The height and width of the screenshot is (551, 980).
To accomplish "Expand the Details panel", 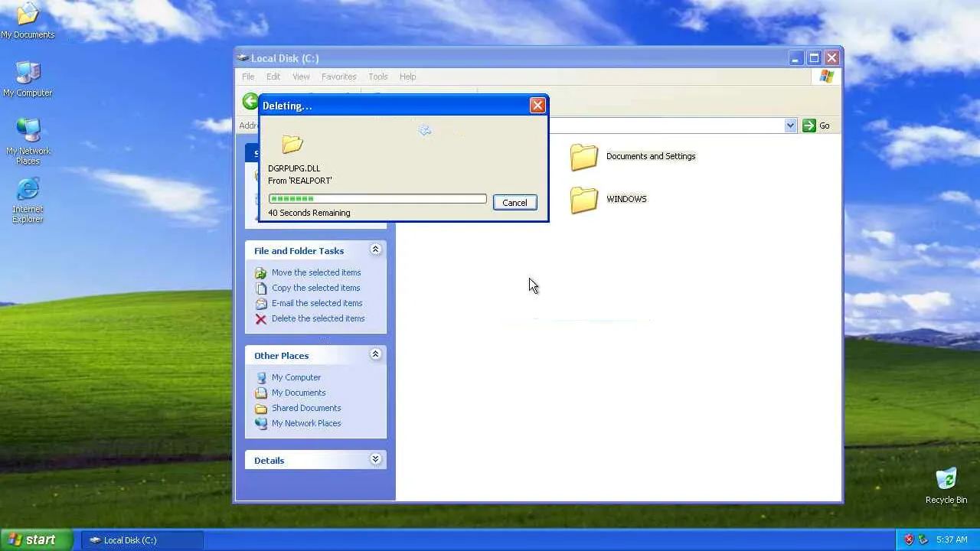I will tap(375, 459).
